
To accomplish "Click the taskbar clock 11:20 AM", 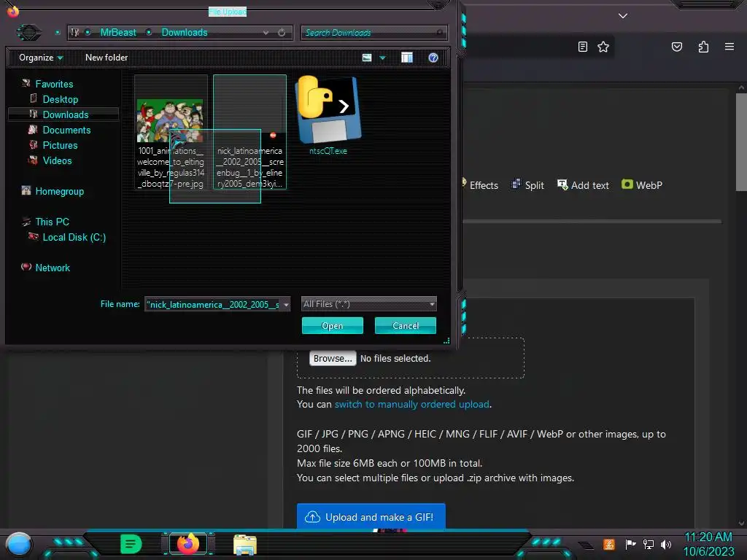I will point(708,537).
